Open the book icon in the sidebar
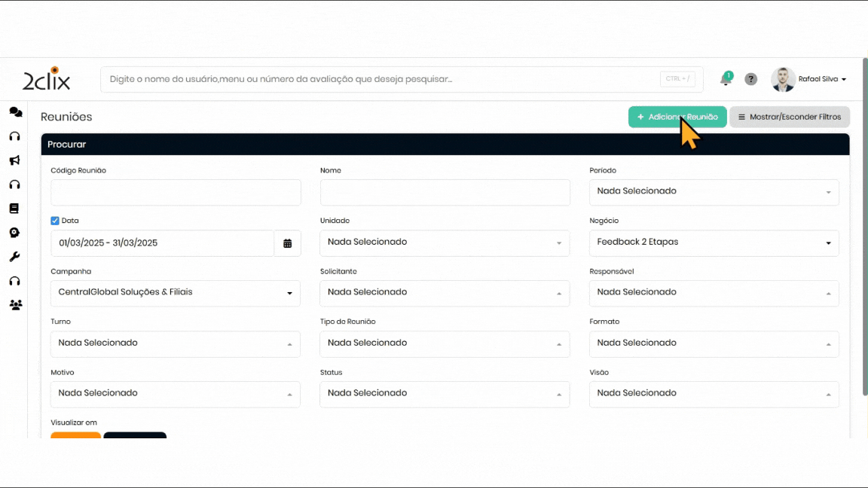This screenshot has height=488, width=868. (14, 209)
